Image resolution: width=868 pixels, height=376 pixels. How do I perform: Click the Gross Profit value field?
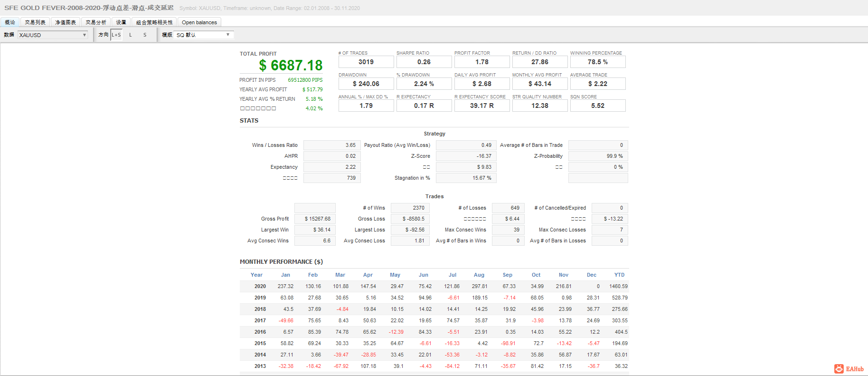click(315, 219)
